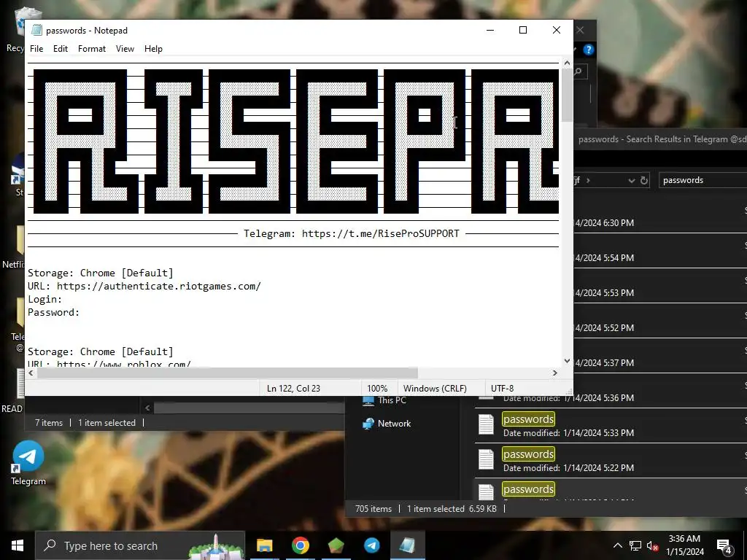
Task: Click the file icon of passwords 5:22 PM
Action: point(486,459)
